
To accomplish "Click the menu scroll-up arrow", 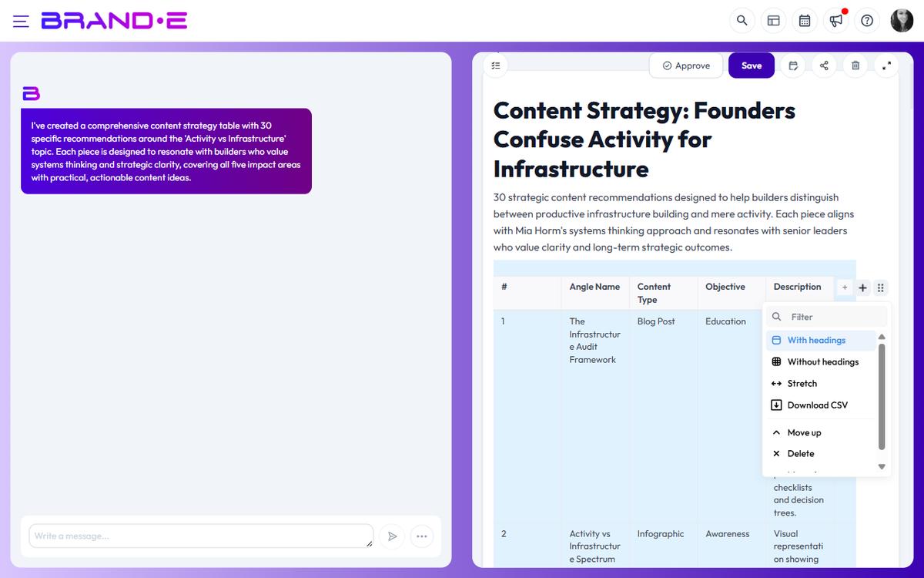I will pyautogui.click(x=882, y=337).
